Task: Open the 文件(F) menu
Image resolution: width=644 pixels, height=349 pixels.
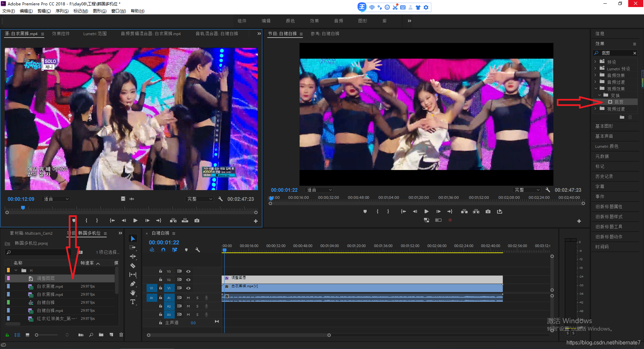Action: (9, 11)
